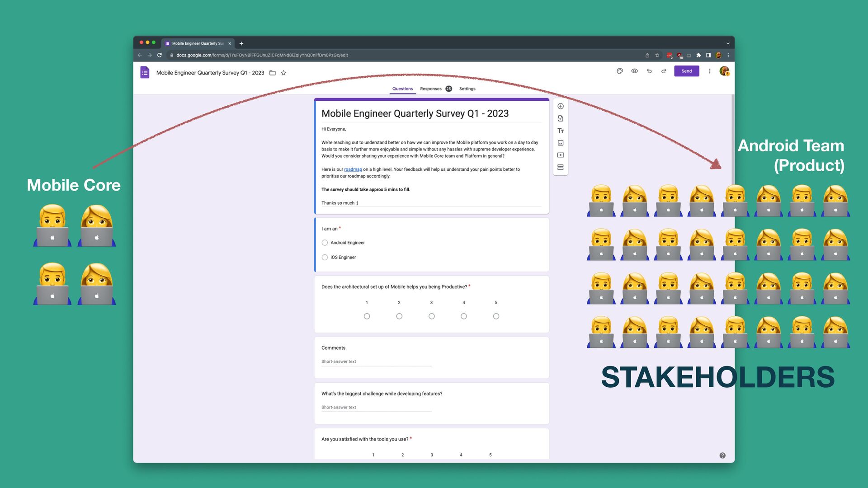Add title and description via Tt icon
Viewport: 868px width, 488px height.
point(560,131)
